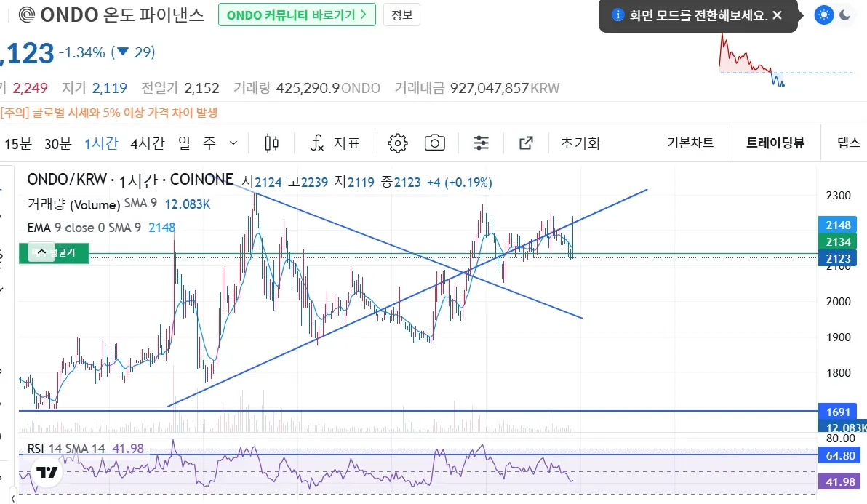Expand more time intervals dropdown chevron
Viewport: 867px width, 504px height.
pyautogui.click(x=233, y=144)
